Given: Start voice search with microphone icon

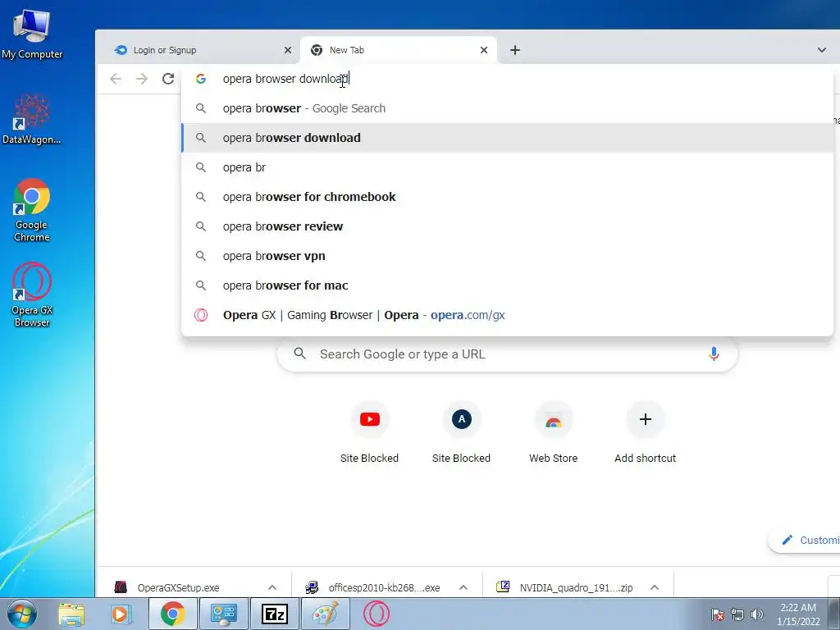Looking at the screenshot, I should click(714, 354).
